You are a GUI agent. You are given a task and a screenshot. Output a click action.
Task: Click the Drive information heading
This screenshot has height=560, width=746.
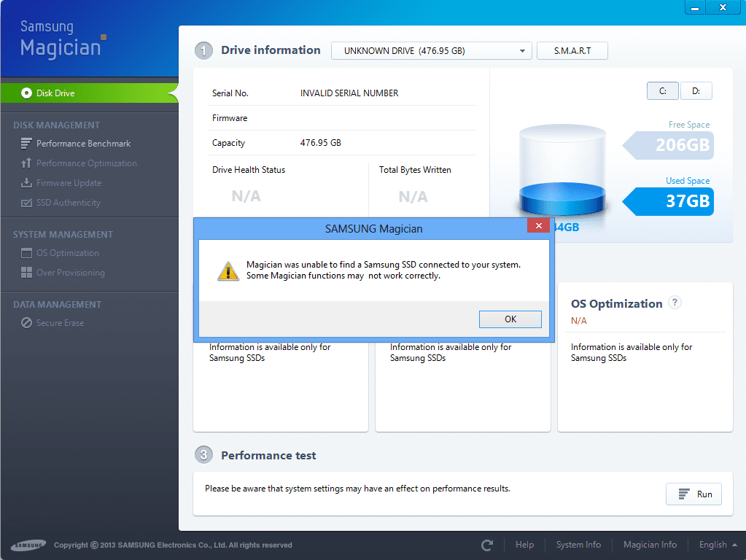pyautogui.click(x=271, y=50)
